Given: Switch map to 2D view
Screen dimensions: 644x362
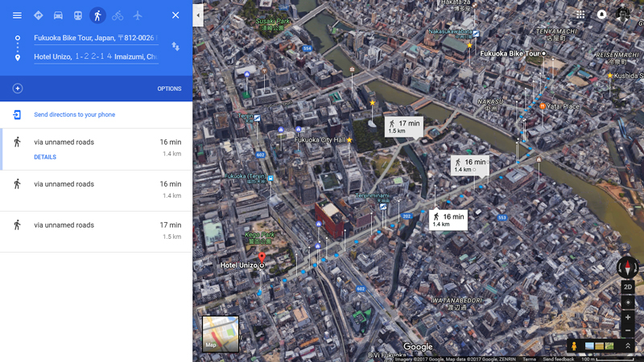Looking at the screenshot, I should click(x=628, y=287).
